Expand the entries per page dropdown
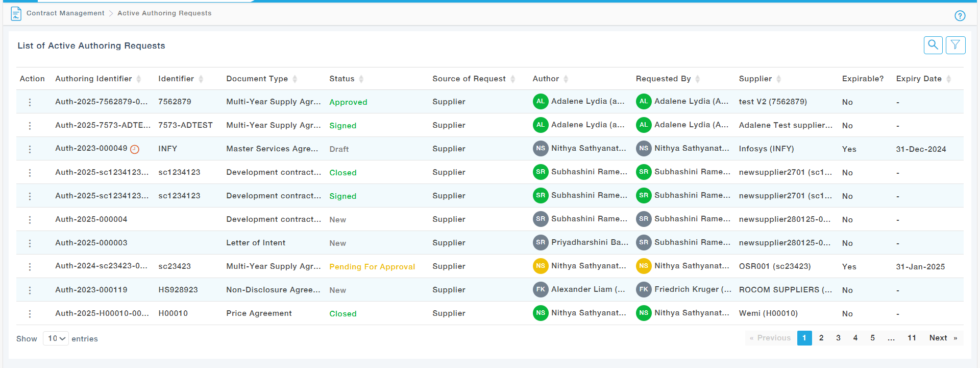 click(56, 338)
